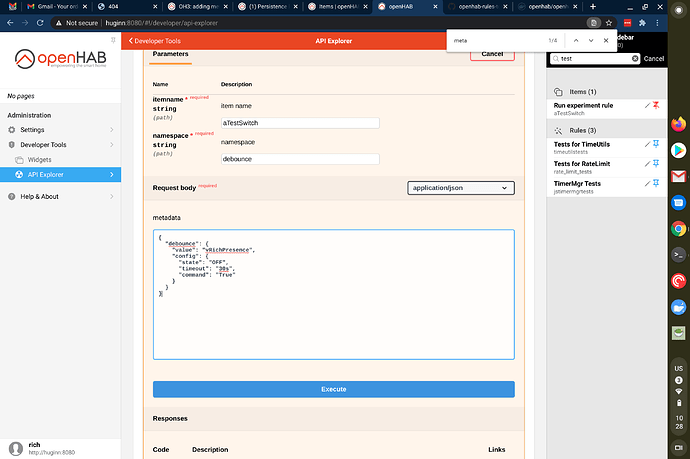
Task: Open Settings in Administration menu
Action: [x=60, y=130]
